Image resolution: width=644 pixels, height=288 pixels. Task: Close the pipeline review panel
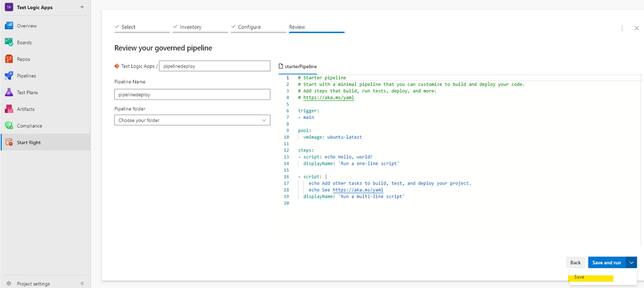click(x=636, y=28)
